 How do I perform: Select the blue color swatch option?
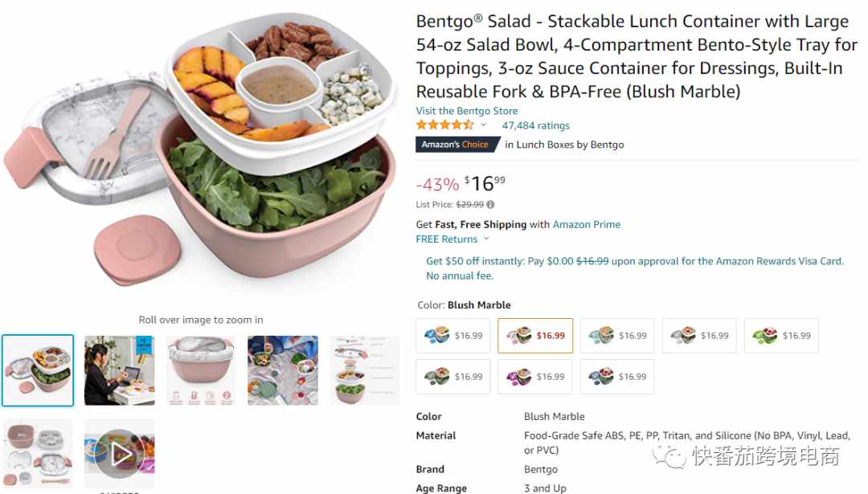coord(452,336)
